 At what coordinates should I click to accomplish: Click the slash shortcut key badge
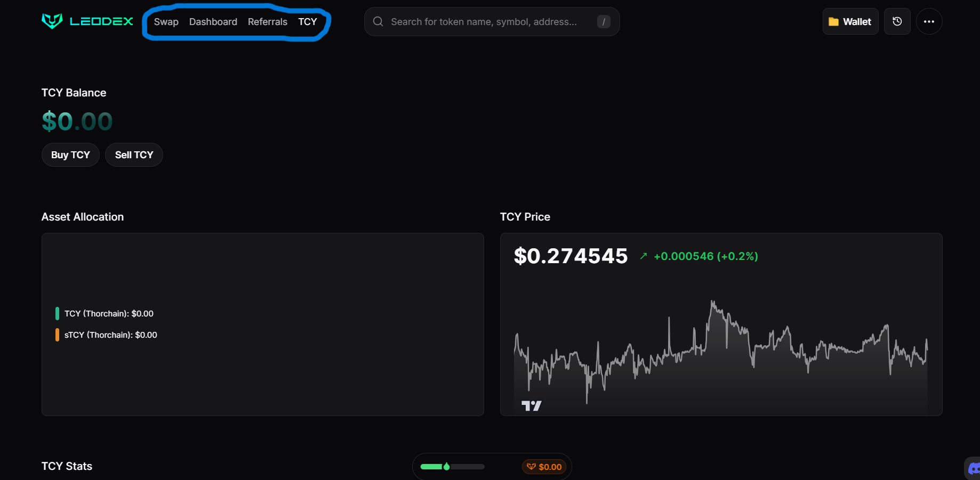pyautogui.click(x=604, y=22)
